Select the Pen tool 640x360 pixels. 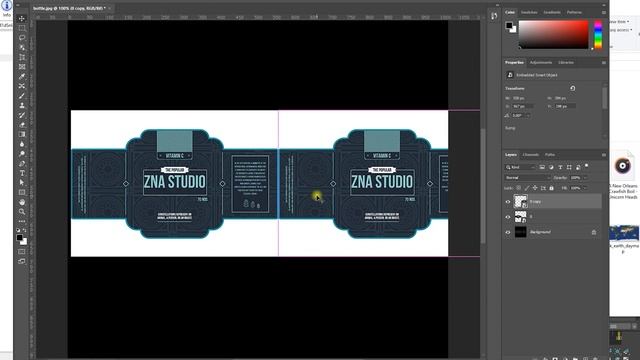(x=22, y=164)
